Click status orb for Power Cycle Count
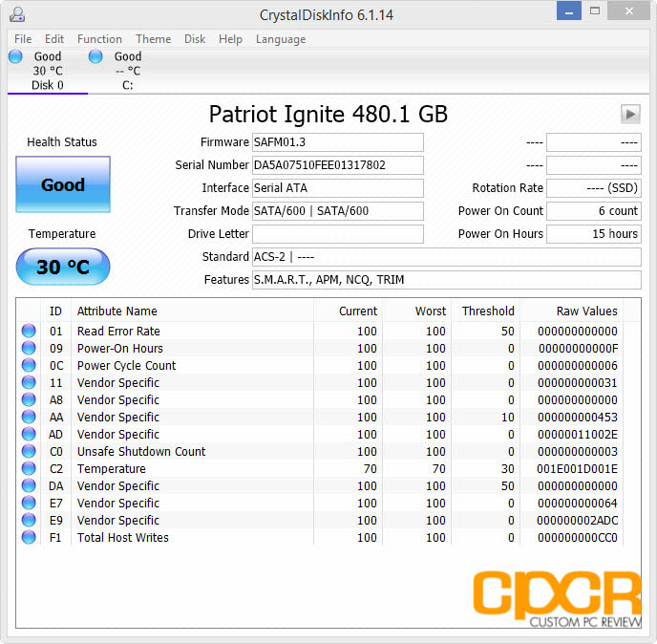The height and width of the screenshot is (644, 657). [29, 365]
